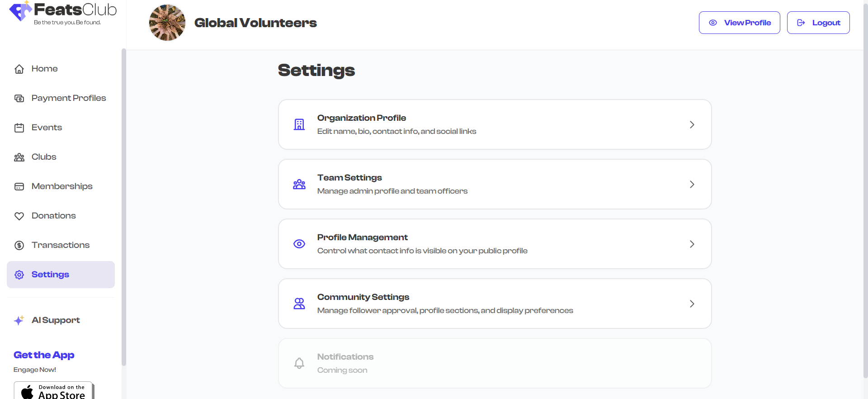Expand Team Settings via its chevron
This screenshot has width=868, height=399.
(692, 184)
